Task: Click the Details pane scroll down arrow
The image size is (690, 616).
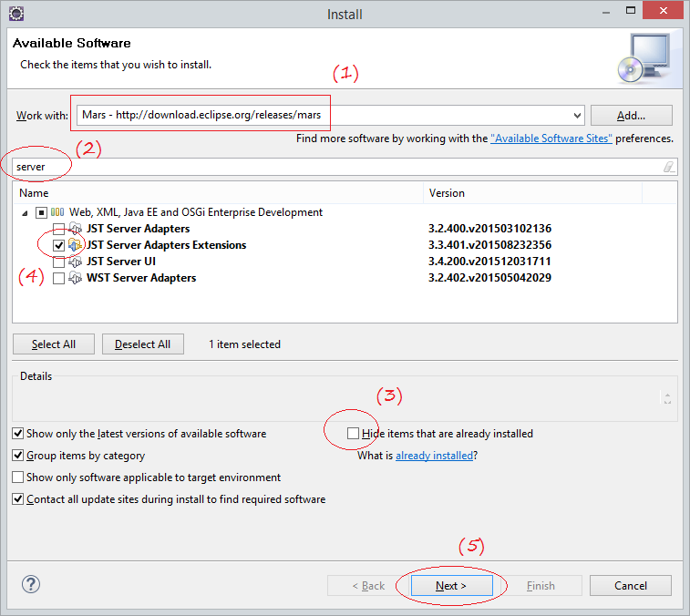Action: pos(667,401)
